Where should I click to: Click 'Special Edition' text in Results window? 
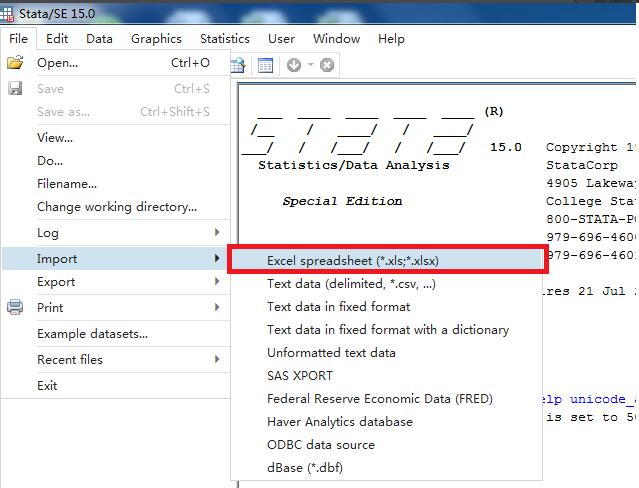342,201
